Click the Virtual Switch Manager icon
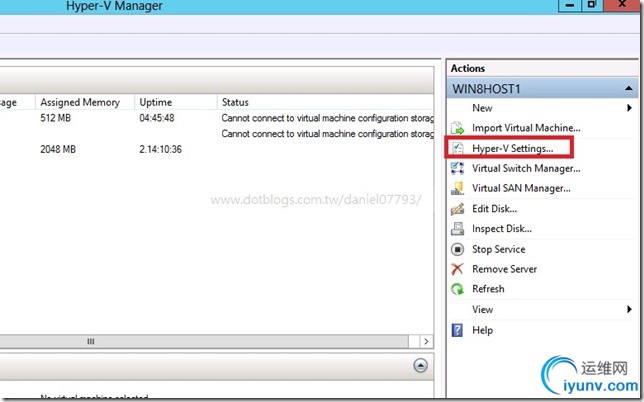The image size is (644, 402). [x=458, y=168]
